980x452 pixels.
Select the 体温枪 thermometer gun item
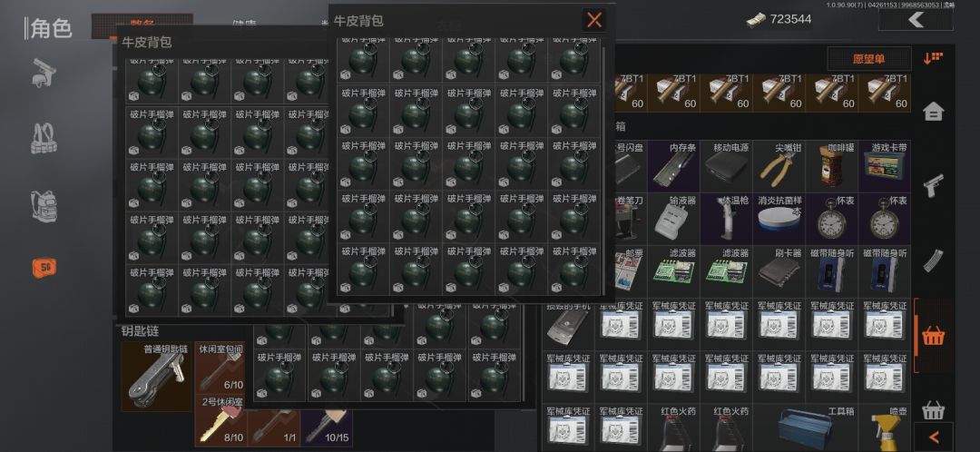pyautogui.click(x=726, y=219)
